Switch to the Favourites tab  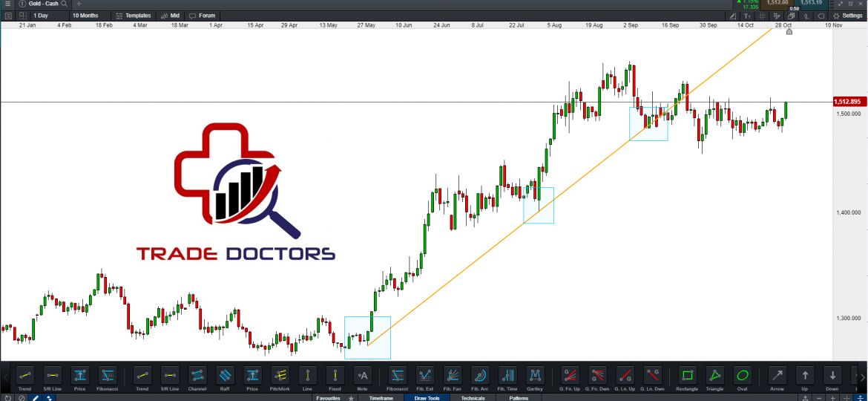[329, 398]
